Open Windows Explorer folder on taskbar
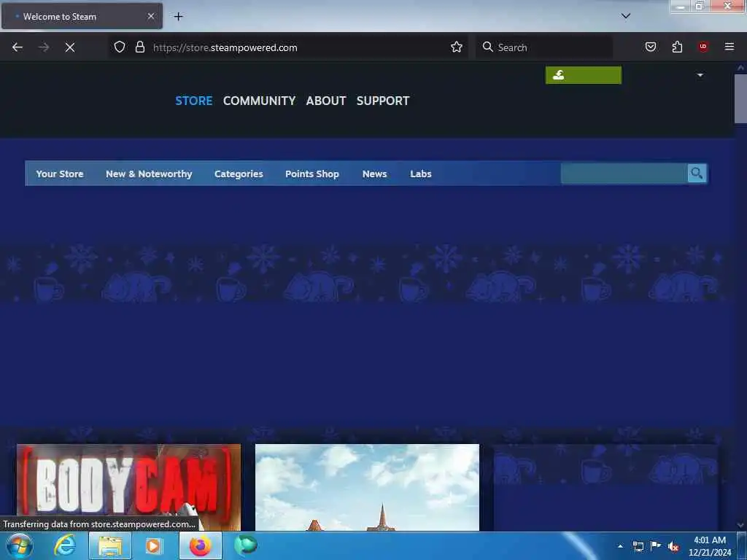 click(x=110, y=545)
